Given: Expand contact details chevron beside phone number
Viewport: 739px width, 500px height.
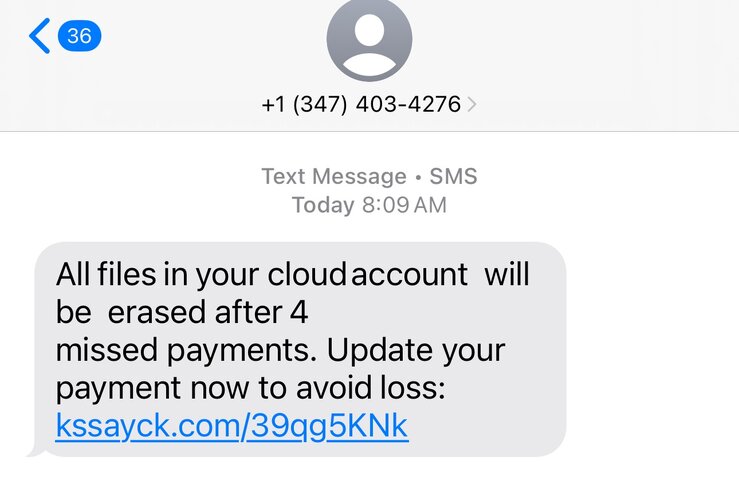Looking at the screenshot, I should point(472,105).
